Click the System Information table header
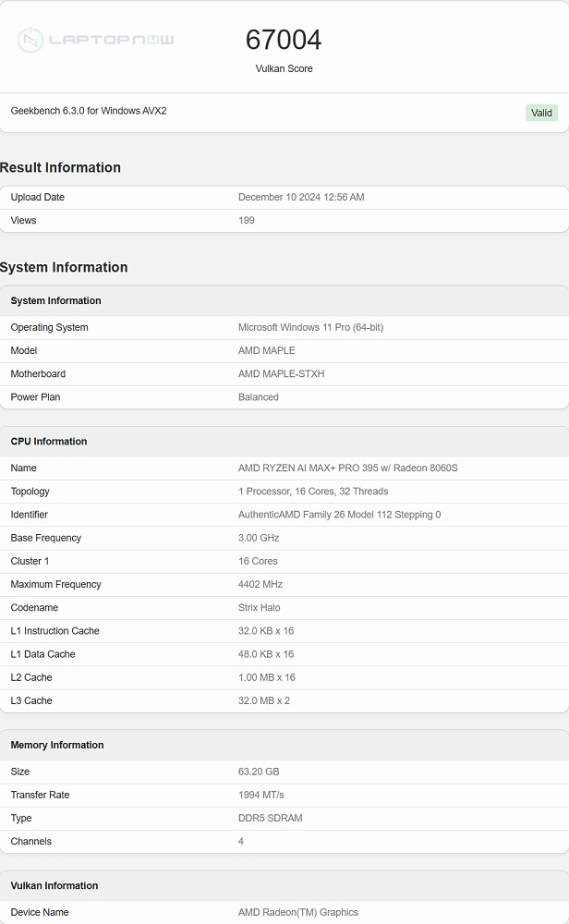Viewport: 569px width, 924px height. point(56,300)
